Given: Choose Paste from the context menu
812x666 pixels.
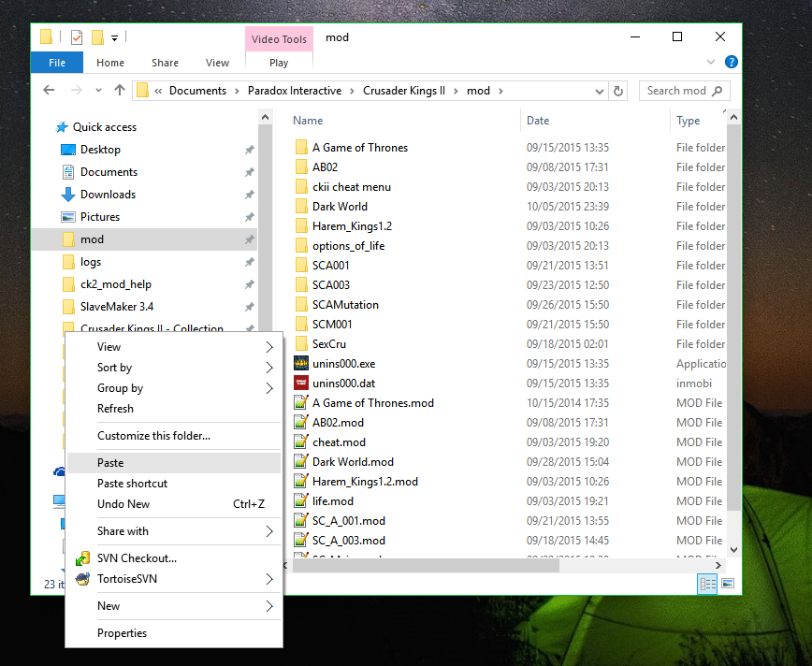Looking at the screenshot, I should [x=174, y=463].
